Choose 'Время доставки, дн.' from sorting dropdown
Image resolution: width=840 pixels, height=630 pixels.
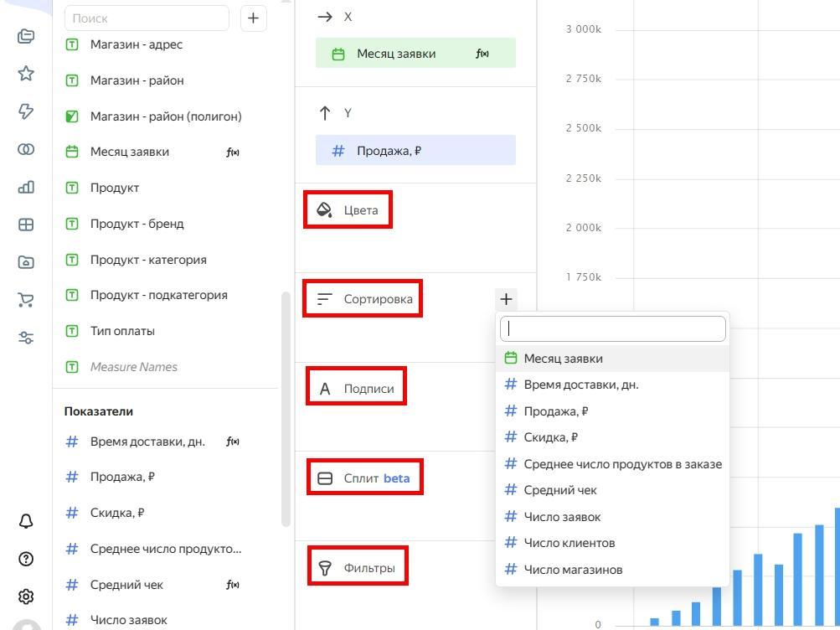click(x=613, y=385)
